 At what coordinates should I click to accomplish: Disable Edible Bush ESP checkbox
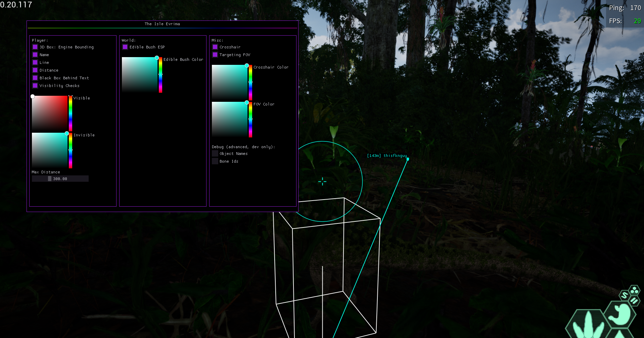(125, 47)
